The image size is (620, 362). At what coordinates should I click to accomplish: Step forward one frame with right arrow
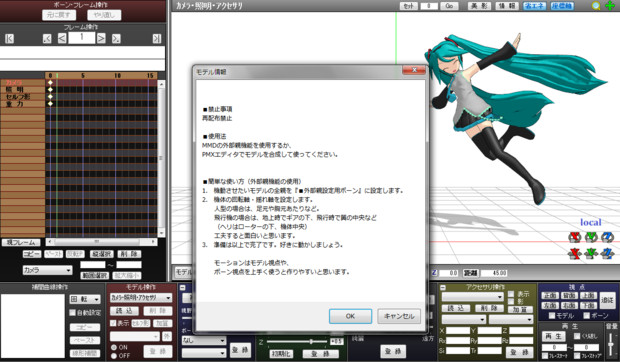(x=101, y=38)
